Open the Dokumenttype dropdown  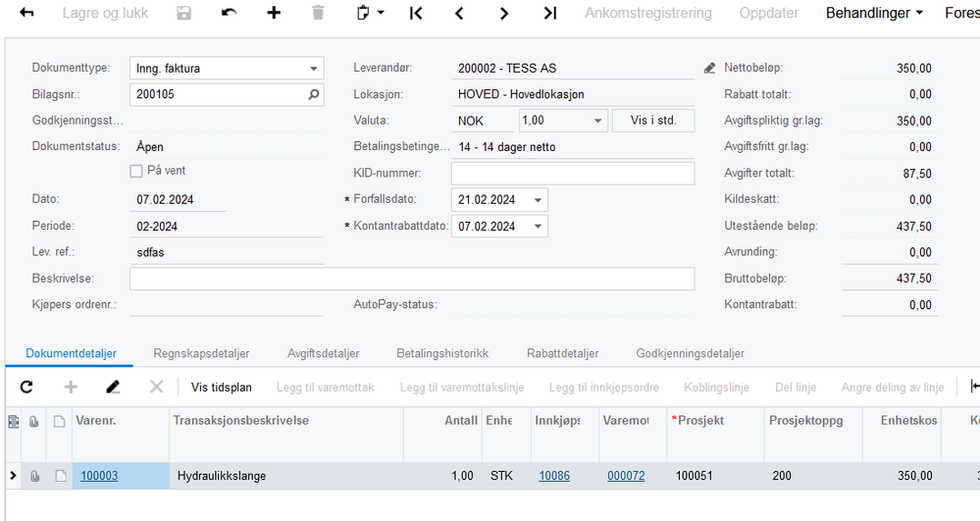[314, 68]
